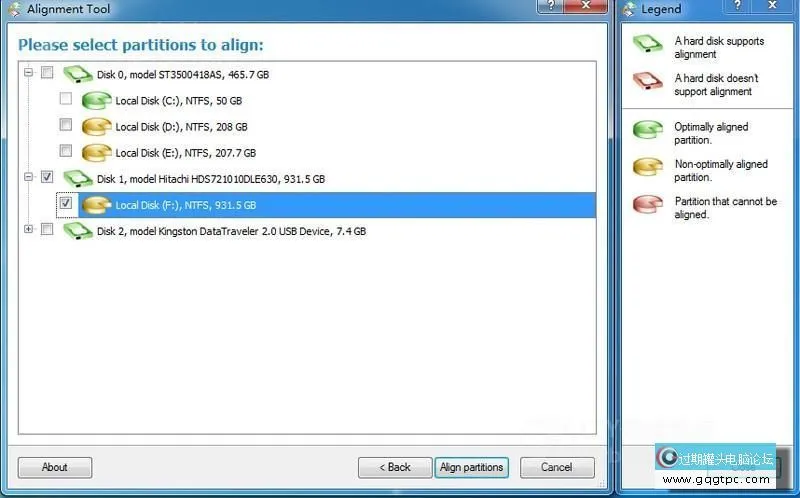Click the Disk 0 hard drive icon

click(78, 74)
